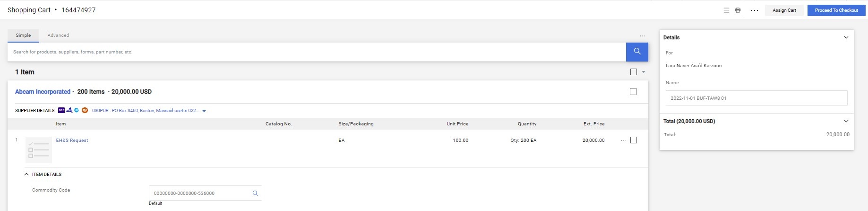Click the SBE supplier badge icon

61,111
